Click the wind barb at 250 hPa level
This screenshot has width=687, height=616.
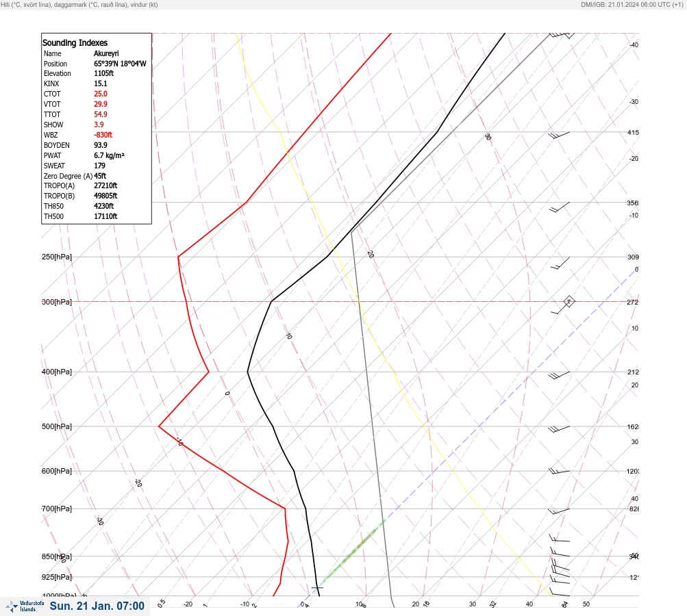(560, 263)
